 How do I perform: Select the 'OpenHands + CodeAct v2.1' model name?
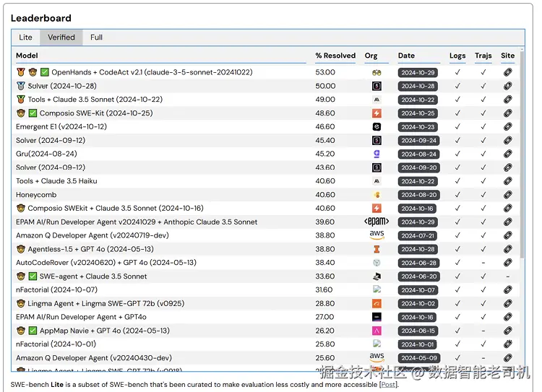152,72
